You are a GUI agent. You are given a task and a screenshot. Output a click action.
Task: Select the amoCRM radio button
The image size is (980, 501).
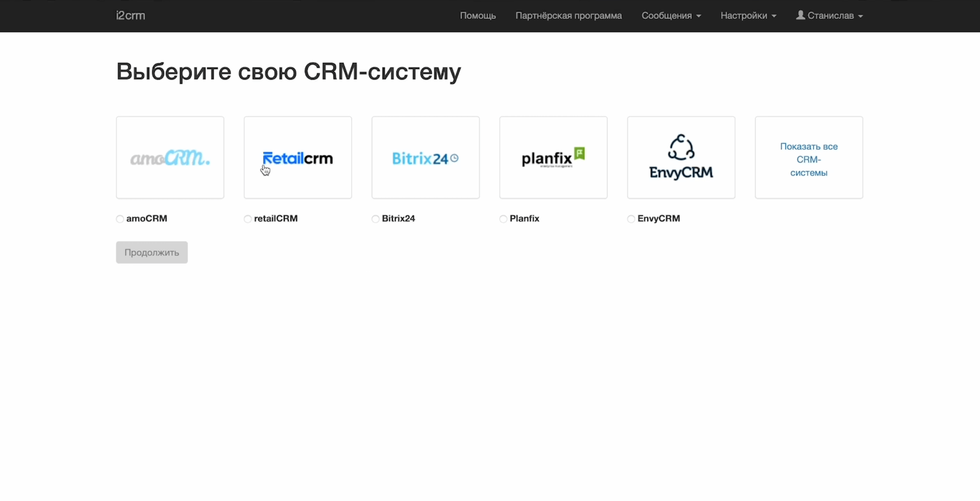point(120,219)
